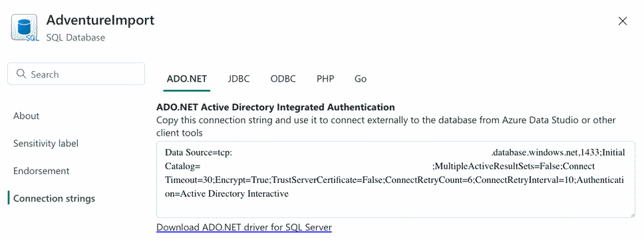Open Download ADO.NET driver for SQL Server link
Viewport: 644px width, 240px height.
coord(244,227)
